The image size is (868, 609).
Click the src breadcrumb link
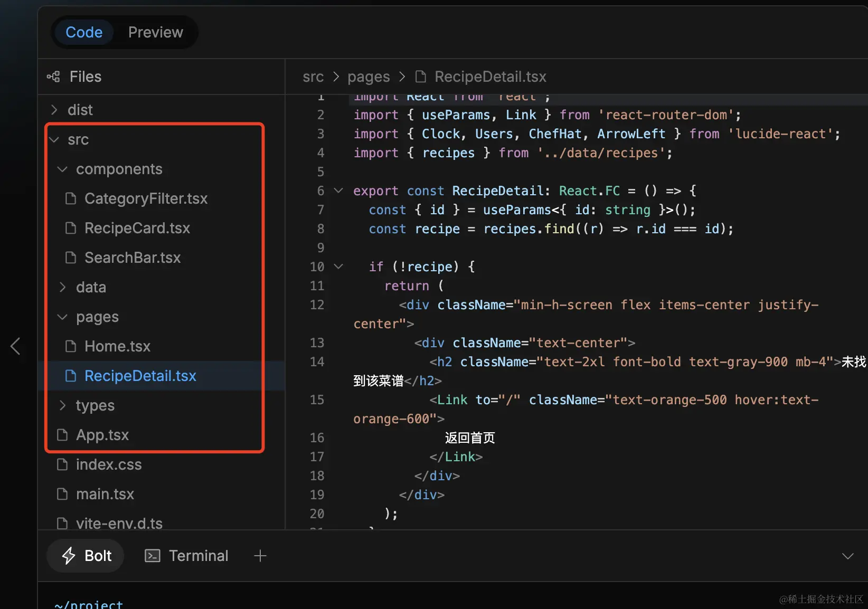(x=313, y=77)
